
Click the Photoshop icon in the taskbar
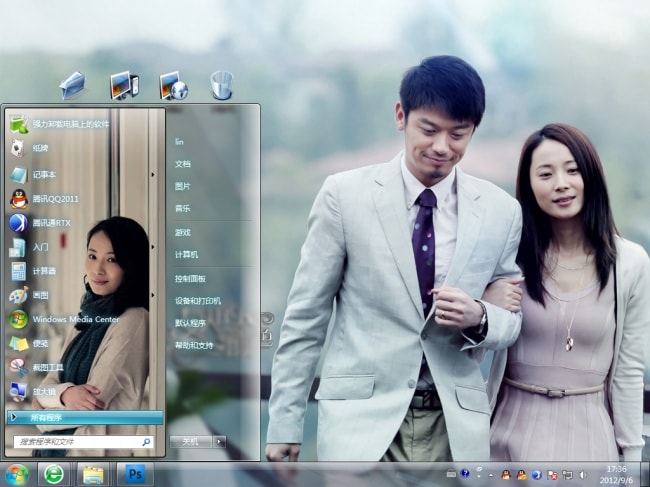(134, 473)
